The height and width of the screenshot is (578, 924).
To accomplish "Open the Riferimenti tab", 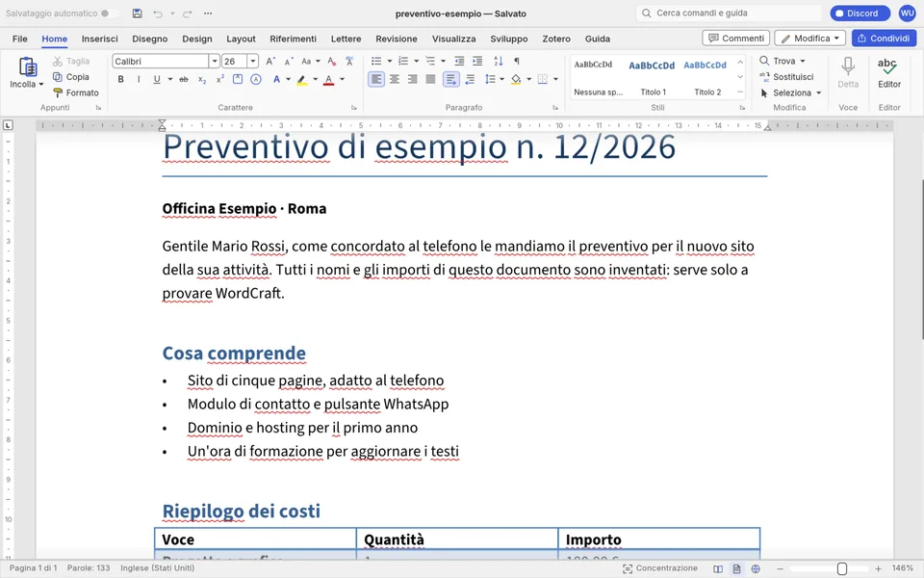I will (293, 39).
